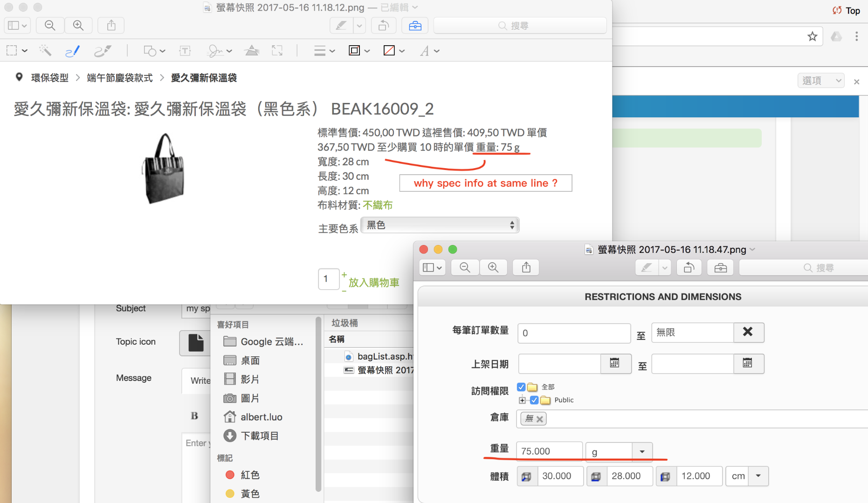868x503 pixels.
Task: Toggle the 全部 access checkbox
Action: [521, 387]
